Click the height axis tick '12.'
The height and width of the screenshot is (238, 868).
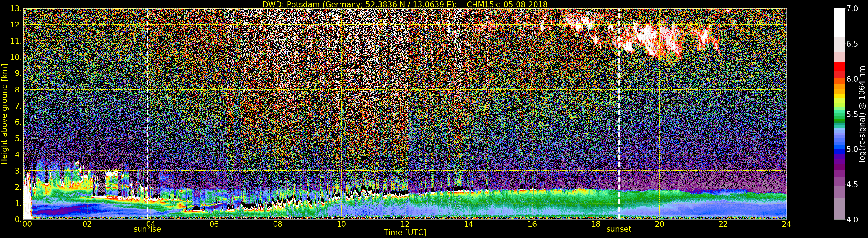coord(16,25)
